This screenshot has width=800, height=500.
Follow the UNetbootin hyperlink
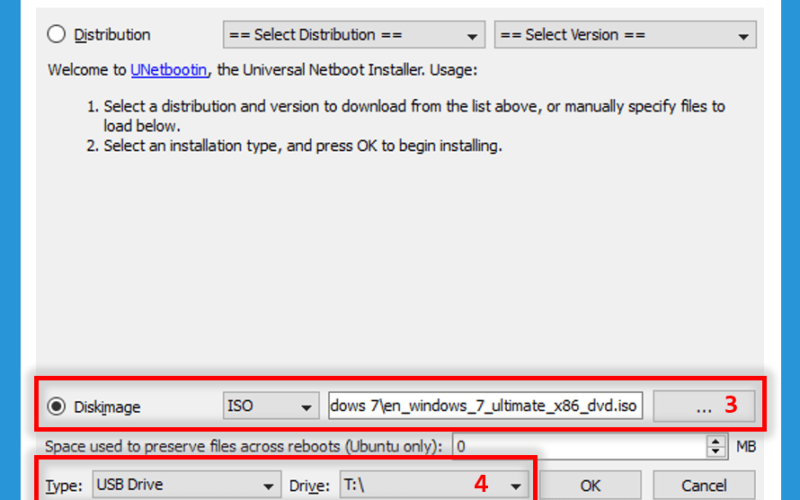pyautogui.click(x=169, y=70)
